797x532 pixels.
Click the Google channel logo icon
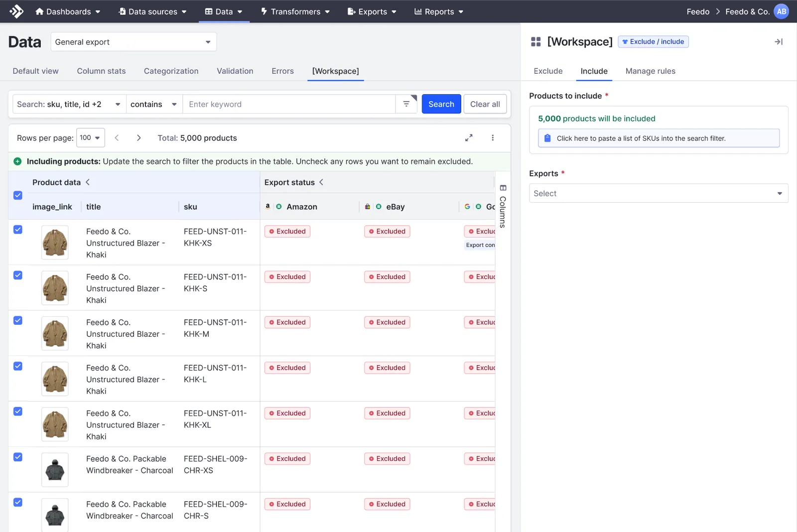[x=467, y=206]
